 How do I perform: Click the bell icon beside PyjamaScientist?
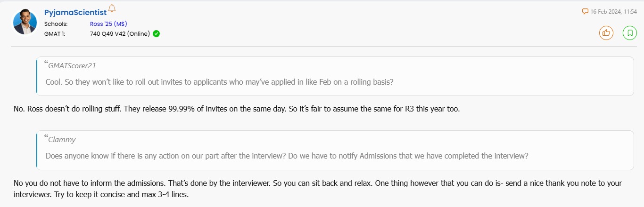click(112, 8)
